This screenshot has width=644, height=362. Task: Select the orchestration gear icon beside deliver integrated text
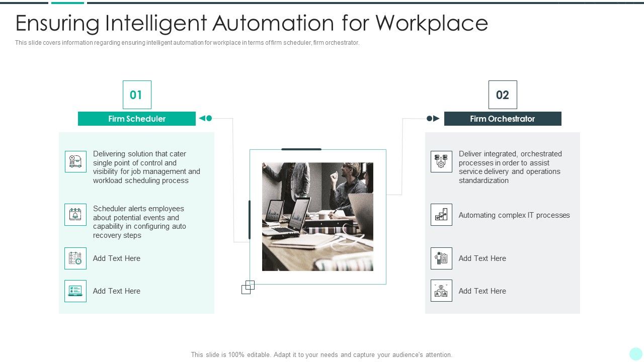pos(441,162)
